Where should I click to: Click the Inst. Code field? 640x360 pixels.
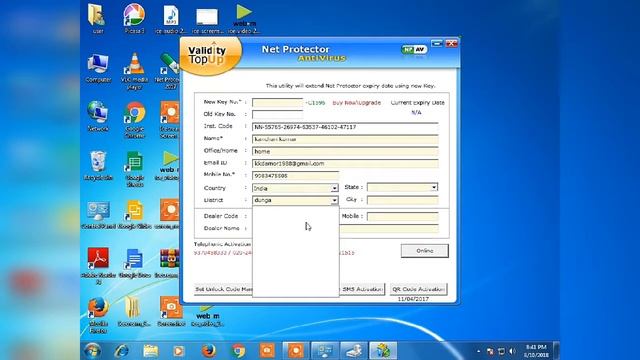click(x=345, y=127)
